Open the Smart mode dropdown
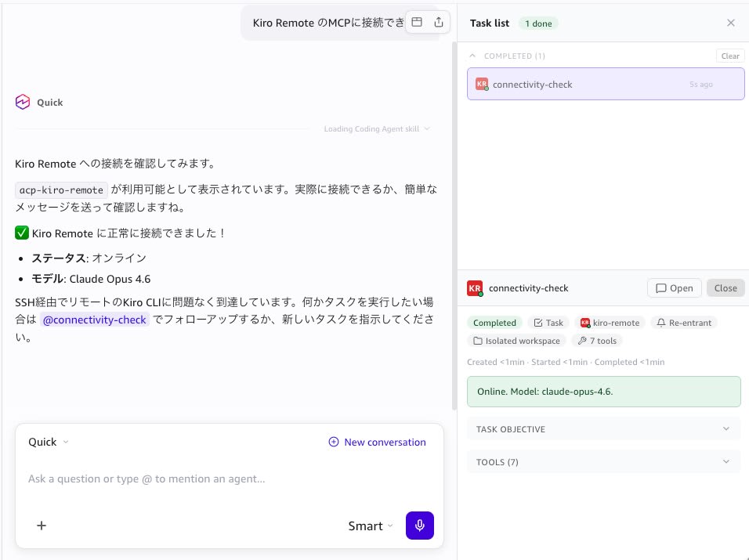The height and width of the screenshot is (560, 749). (x=371, y=526)
